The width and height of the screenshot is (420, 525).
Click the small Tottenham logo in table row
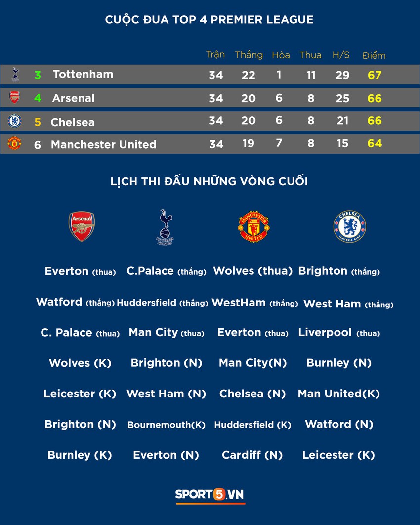(15, 74)
